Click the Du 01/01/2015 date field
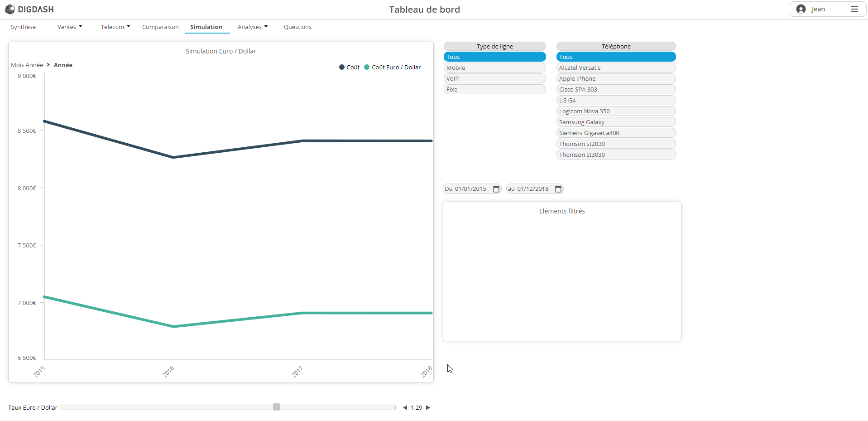 (x=472, y=189)
